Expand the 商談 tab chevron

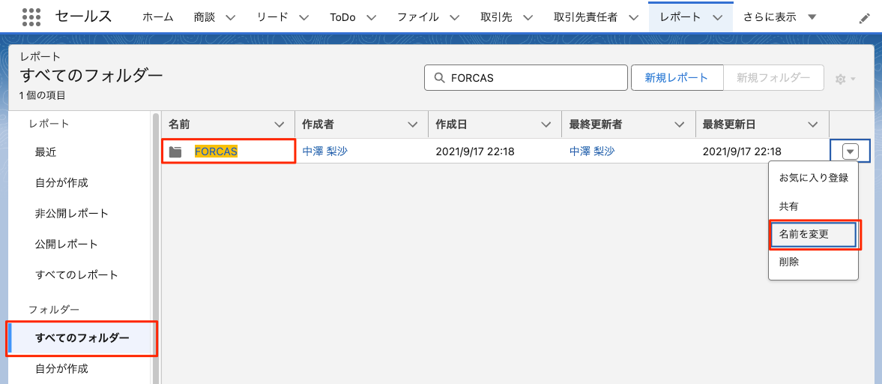(230, 17)
